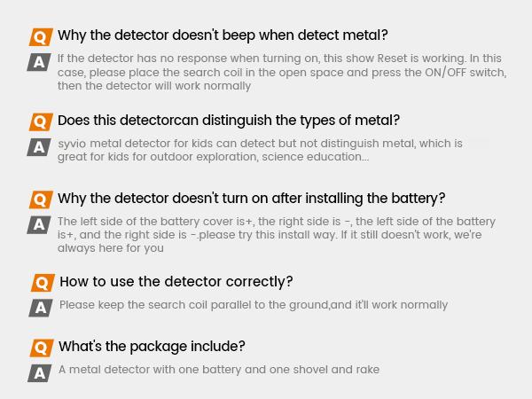Viewport: 532px width, 399px height.
Task: Click the gray A icon beside the syvio answer
Action: coord(39,146)
